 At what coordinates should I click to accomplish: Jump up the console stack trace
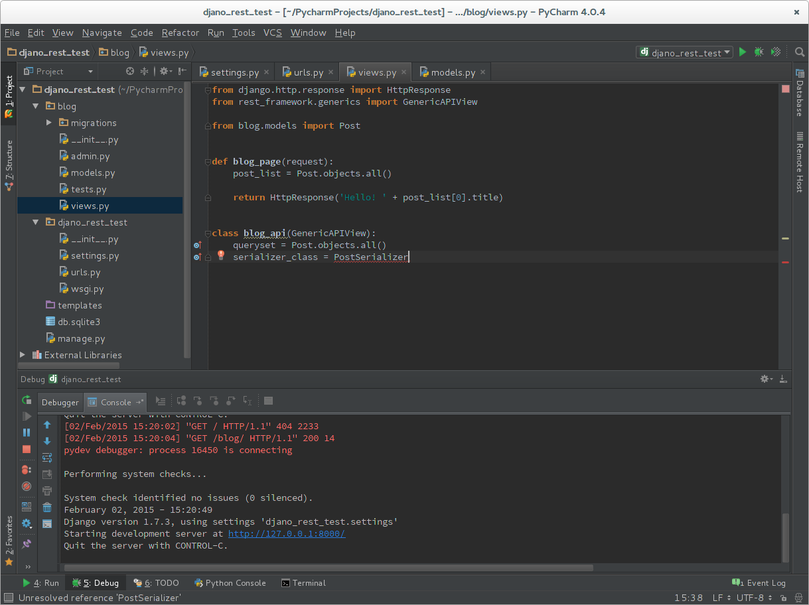click(x=47, y=424)
